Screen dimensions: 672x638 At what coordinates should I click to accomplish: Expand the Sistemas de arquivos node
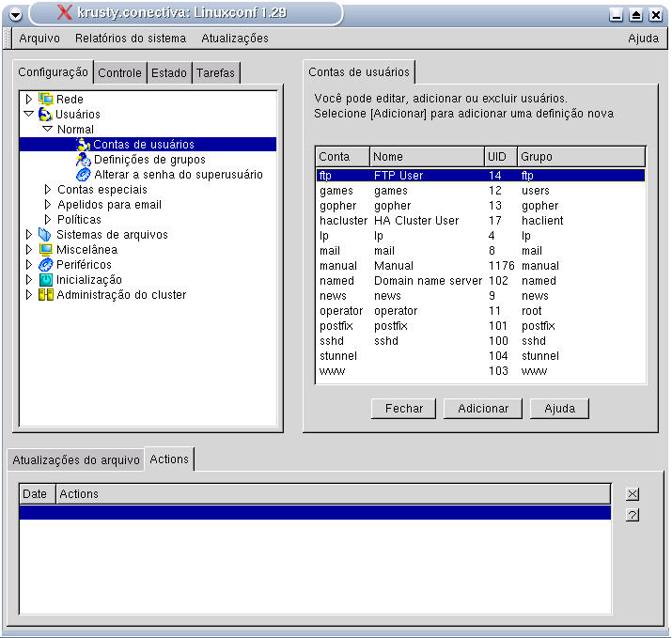pos(29,234)
